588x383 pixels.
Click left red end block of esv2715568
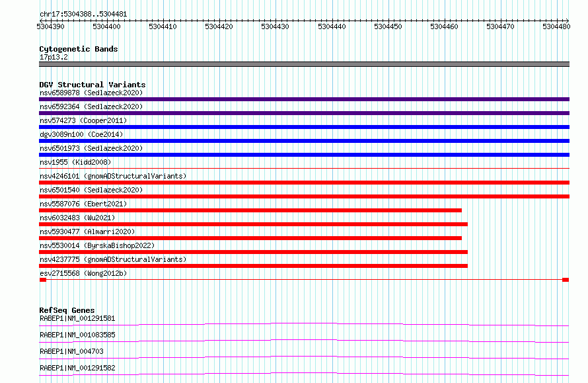point(43,280)
